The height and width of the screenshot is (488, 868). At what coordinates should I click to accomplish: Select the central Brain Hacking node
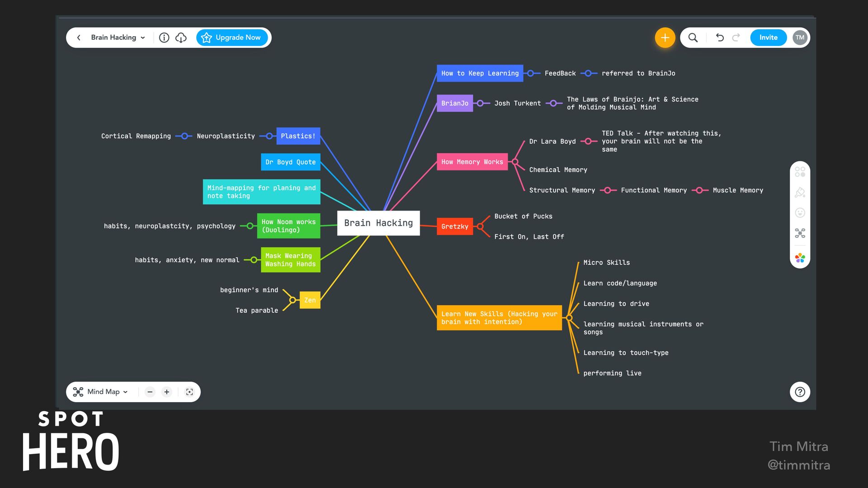(378, 223)
